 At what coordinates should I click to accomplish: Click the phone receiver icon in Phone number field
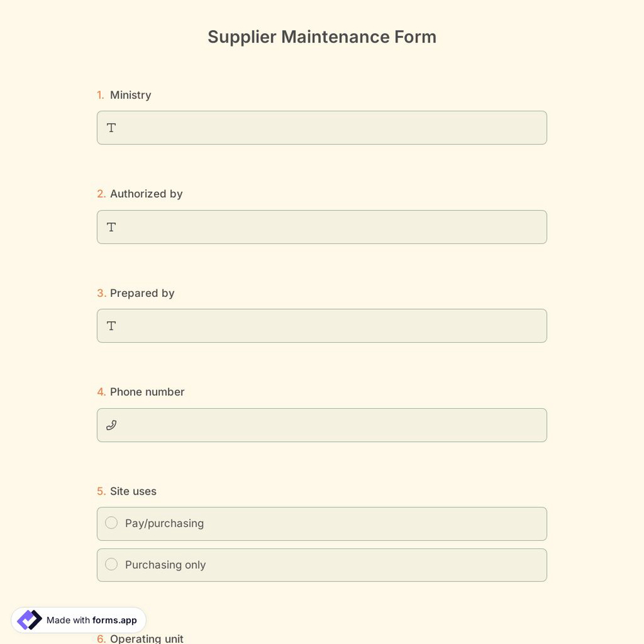pyautogui.click(x=111, y=425)
